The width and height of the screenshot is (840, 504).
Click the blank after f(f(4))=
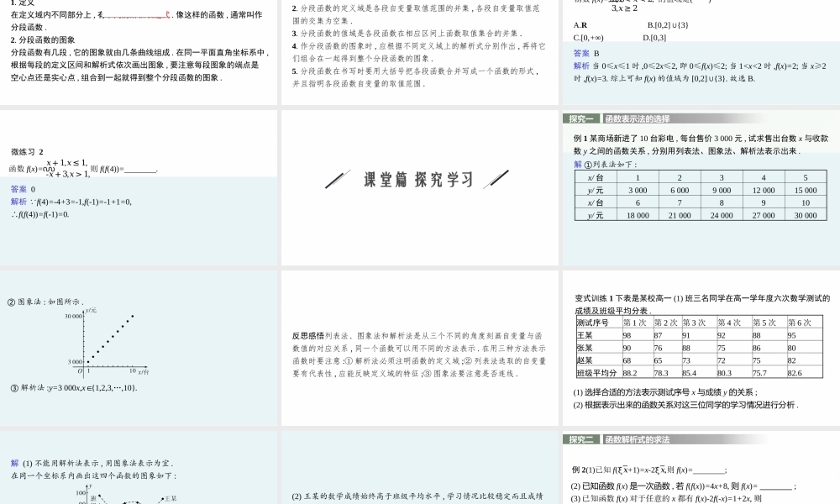[x=139, y=169]
